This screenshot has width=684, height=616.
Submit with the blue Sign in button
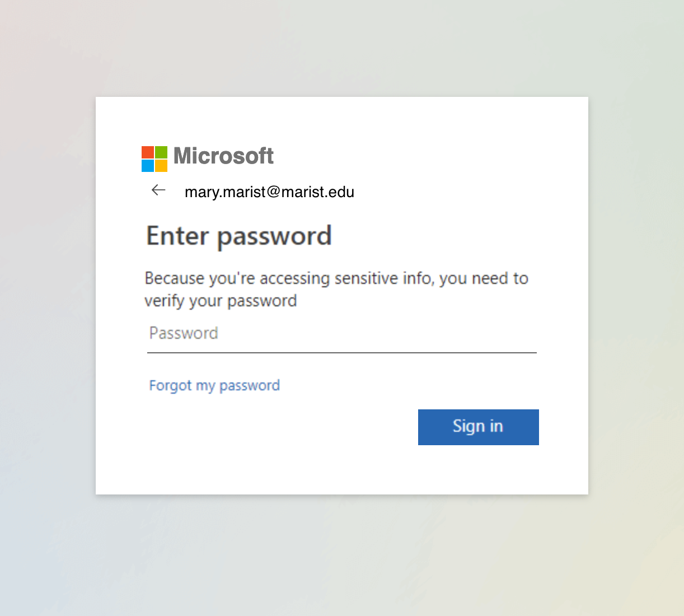(x=479, y=427)
